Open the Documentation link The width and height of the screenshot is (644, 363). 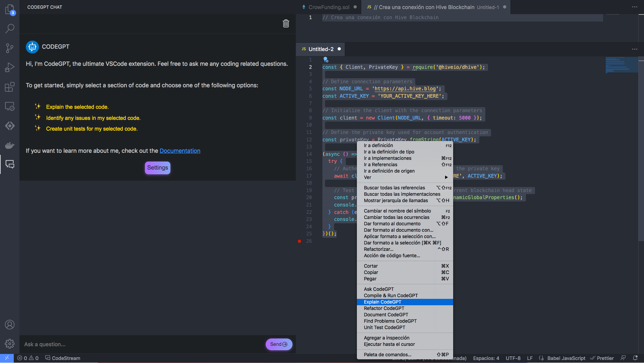180,151
